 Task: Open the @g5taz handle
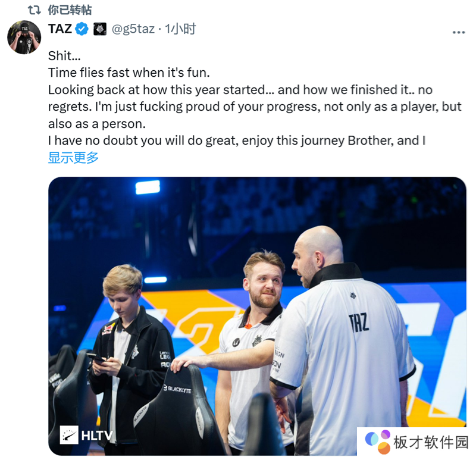(x=133, y=29)
